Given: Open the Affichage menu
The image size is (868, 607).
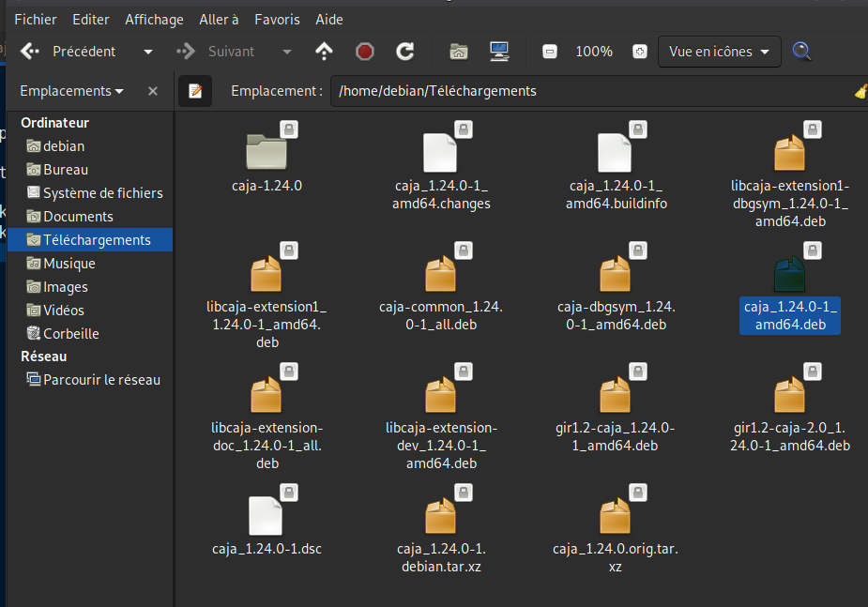Looking at the screenshot, I should [x=154, y=20].
